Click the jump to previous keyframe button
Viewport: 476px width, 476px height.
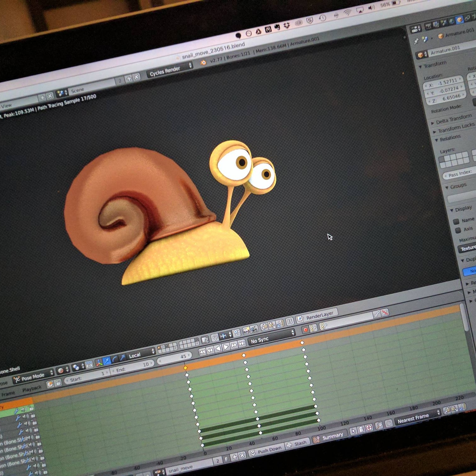point(210,350)
